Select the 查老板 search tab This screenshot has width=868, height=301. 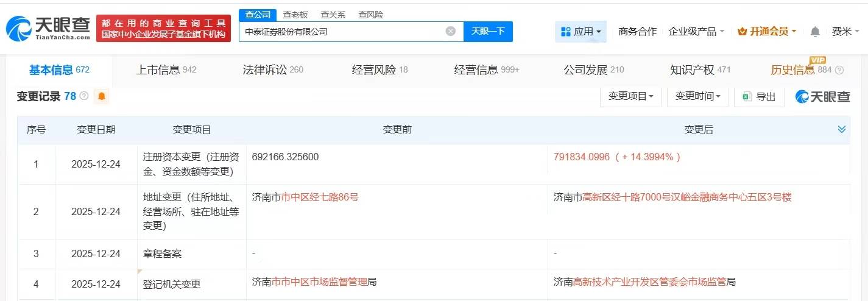(x=295, y=15)
